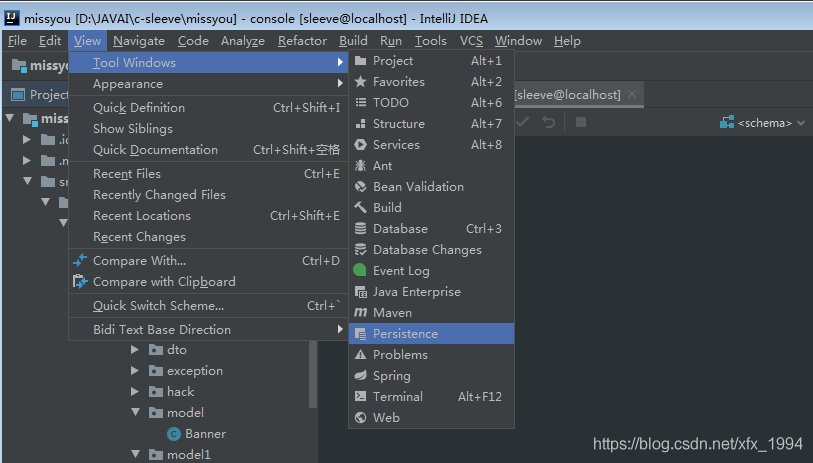Click the IntelliJ IDEA logo in title bar
Image resolution: width=813 pixels, height=463 pixels.
(11, 18)
